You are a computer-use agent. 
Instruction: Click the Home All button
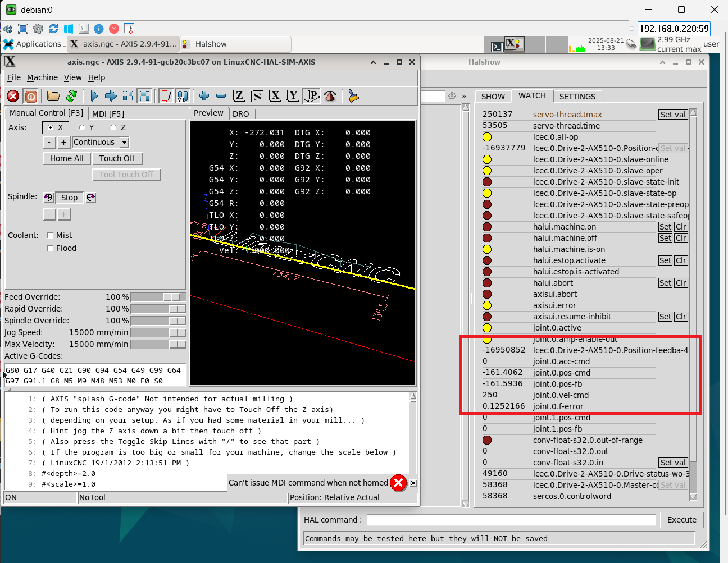click(x=66, y=158)
